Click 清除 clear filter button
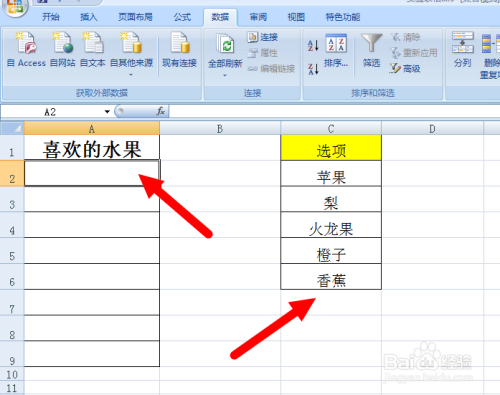This screenshot has width=500, height=395. (405, 37)
